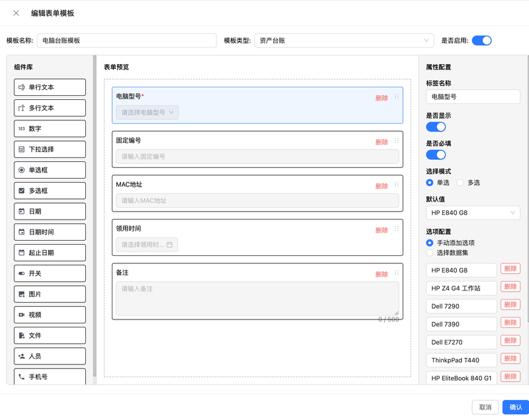Viewport: 529px width, 420px height.
Task: Add the 单行文本 component
Action: pyautogui.click(x=50, y=87)
